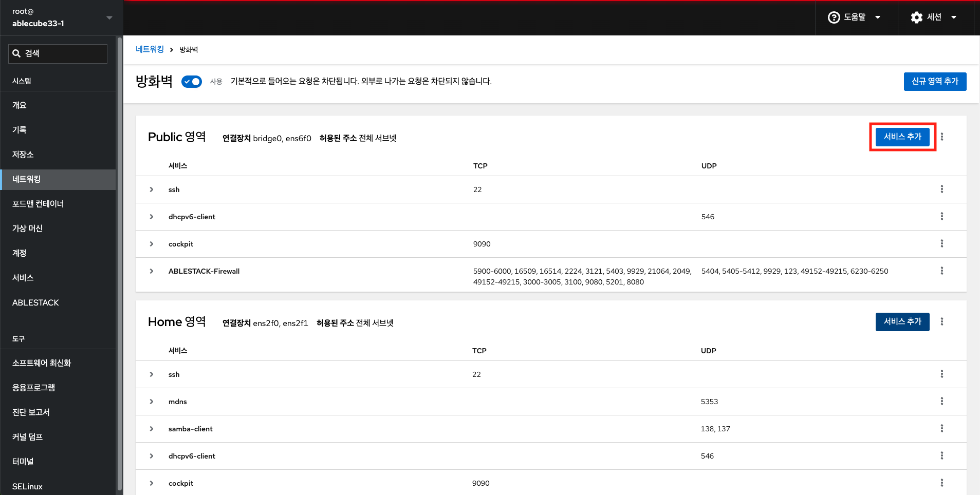Open 포드맨 컨테이너 in the sidebar
980x495 pixels.
[x=58, y=204]
